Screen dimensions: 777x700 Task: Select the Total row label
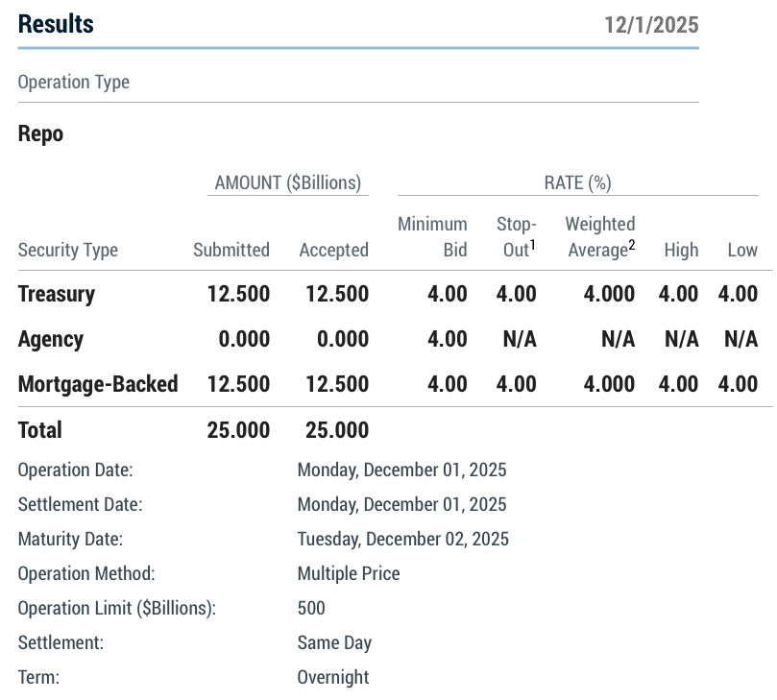[37, 429]
